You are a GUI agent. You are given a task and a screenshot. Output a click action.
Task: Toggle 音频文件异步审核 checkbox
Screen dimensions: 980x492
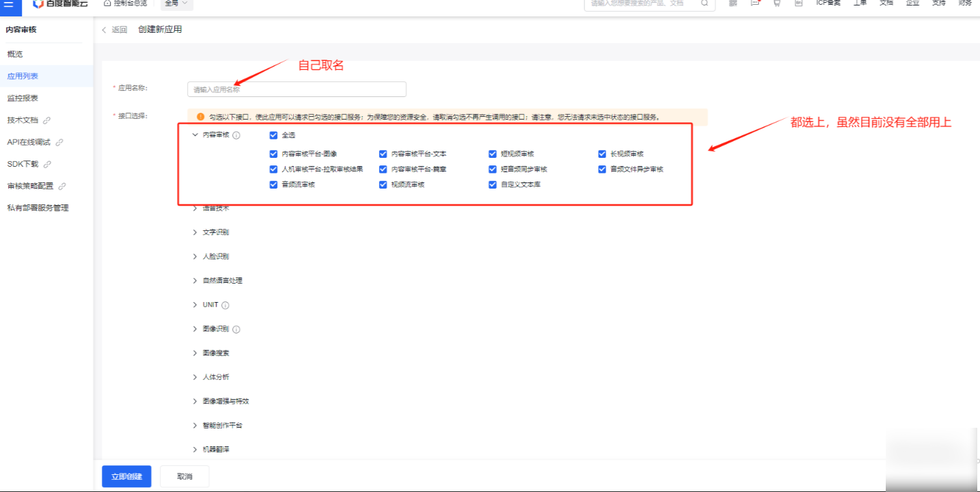[602, 169]
